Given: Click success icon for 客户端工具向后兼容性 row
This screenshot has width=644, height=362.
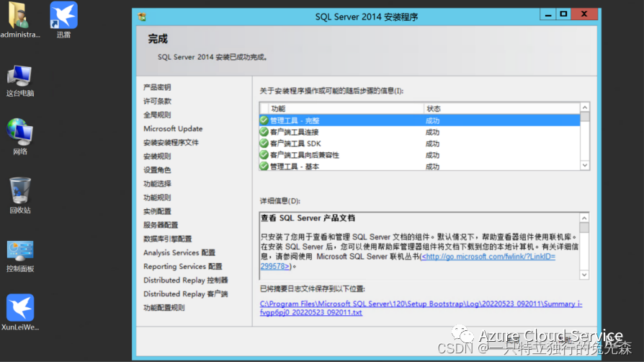Looking at the screenshot, I should (264, 154).
